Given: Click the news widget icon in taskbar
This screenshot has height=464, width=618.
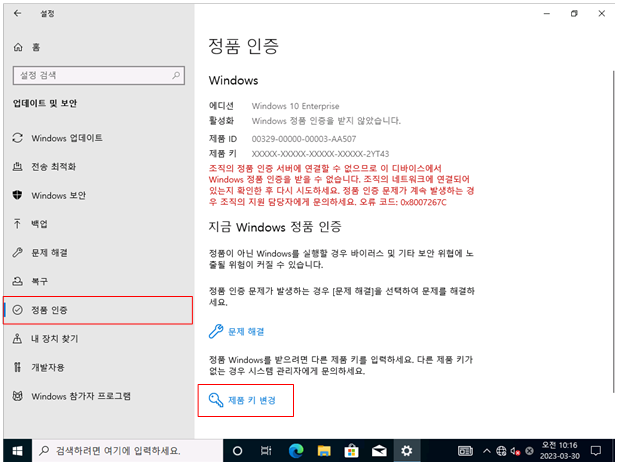Looking at the screenshot, I should tap(465, 451).
